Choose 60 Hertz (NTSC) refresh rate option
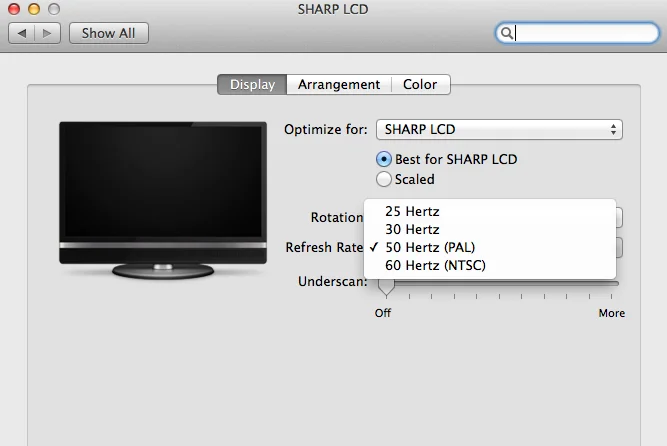667x446 pixels. (490, 265)
